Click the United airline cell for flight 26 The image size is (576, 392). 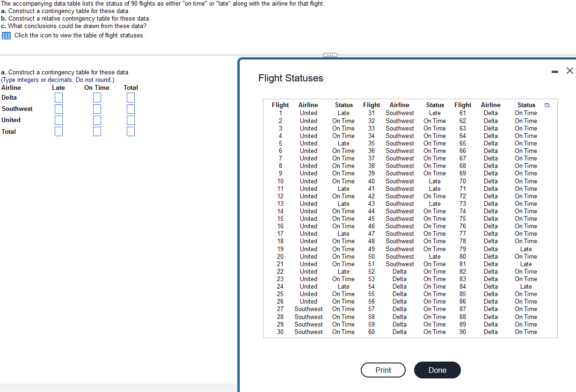(308, 301)
